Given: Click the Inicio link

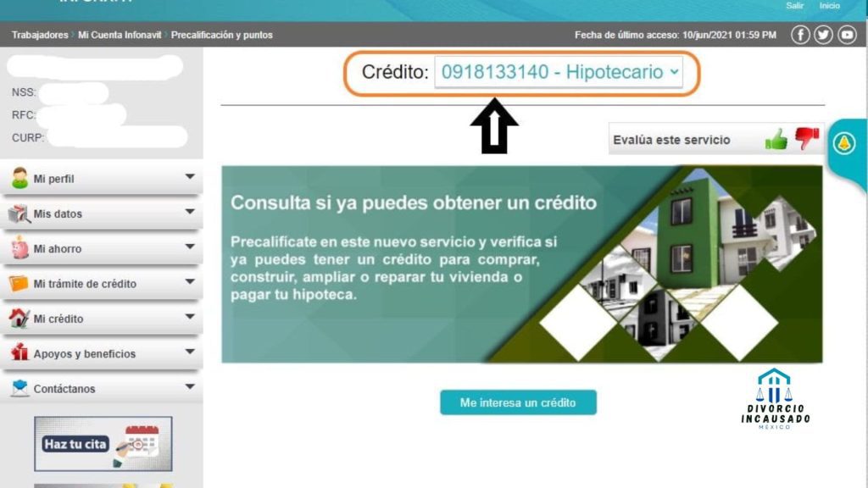Looking at the screenshot, I should coord(829,6).
